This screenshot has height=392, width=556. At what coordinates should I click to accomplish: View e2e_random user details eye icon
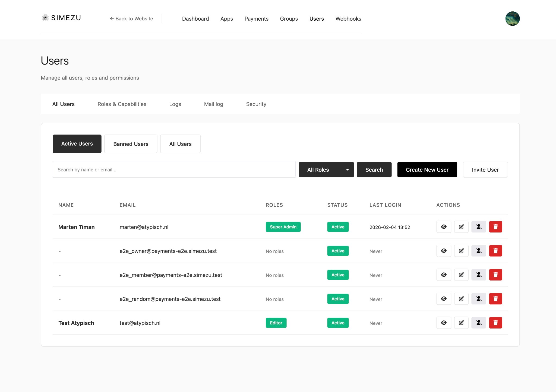(x=444, y=299)
